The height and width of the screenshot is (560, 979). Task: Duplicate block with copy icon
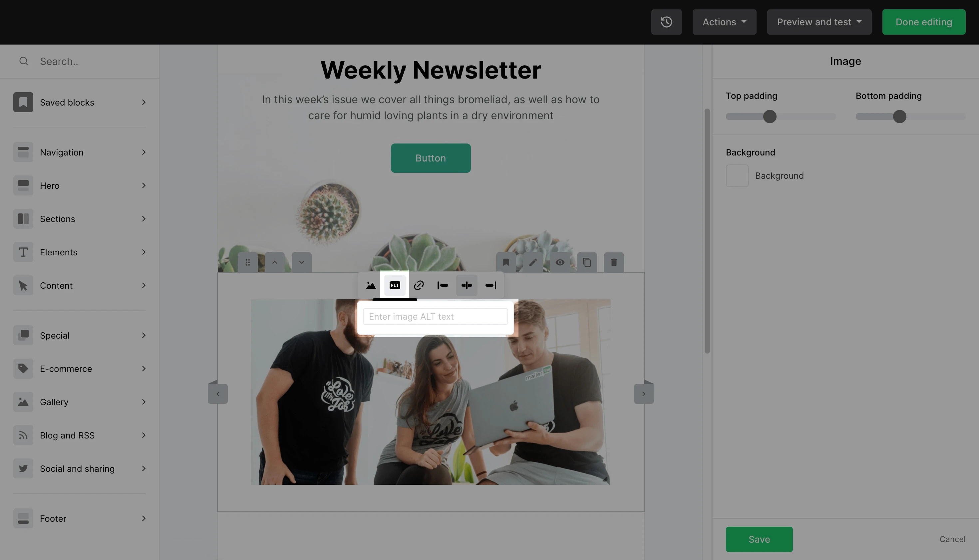(587, 262)
